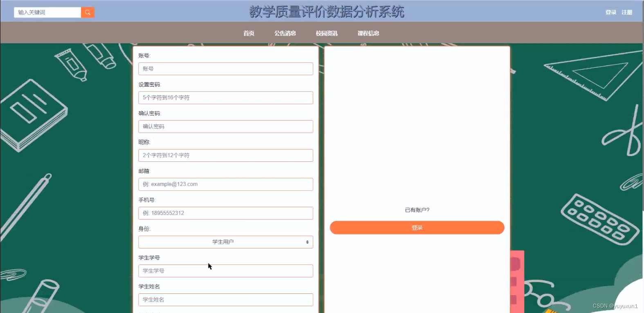644x313 pixels.
Task: Click the 确认密码 input field
Action: point(226,127)
